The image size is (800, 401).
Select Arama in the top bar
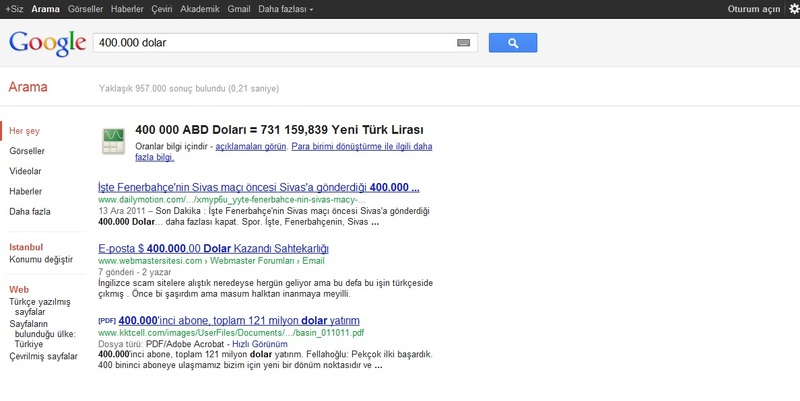[45, 9]
